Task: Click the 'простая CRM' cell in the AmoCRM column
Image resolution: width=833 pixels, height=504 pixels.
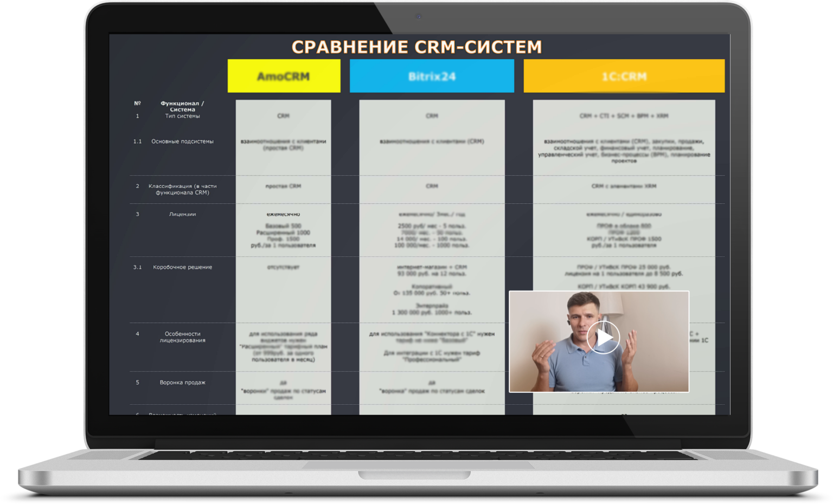Action: (x=283, y=186)
